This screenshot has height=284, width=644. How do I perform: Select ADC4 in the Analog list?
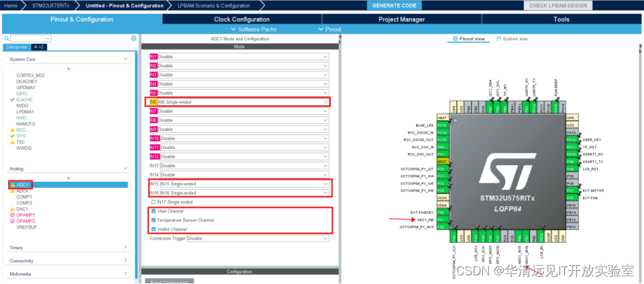22,191
